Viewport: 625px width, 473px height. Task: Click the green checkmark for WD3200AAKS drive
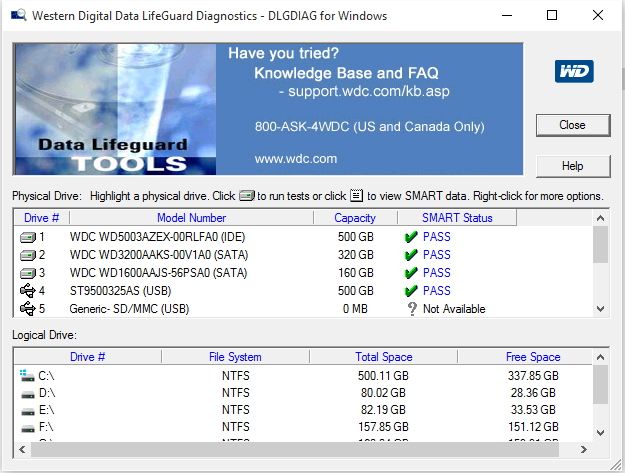pos(411,255)
